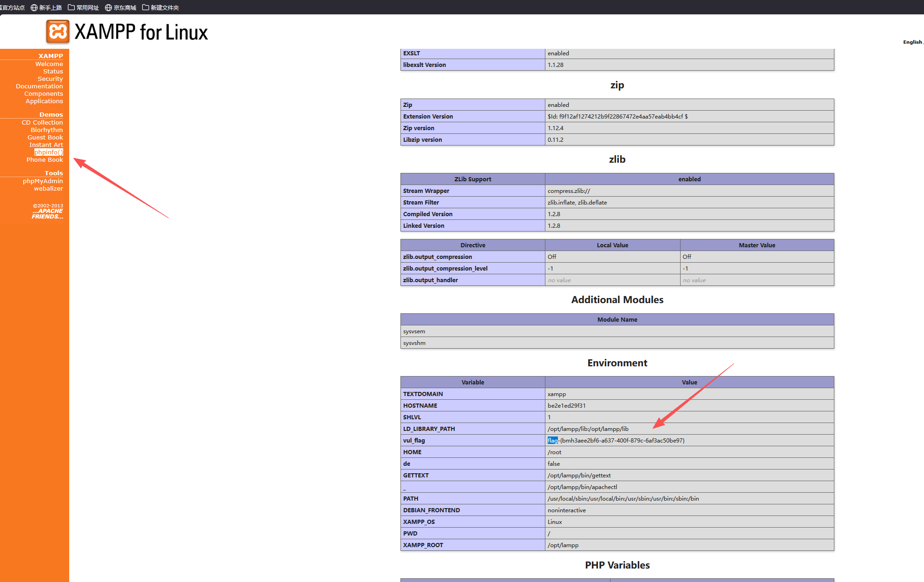Click the vul_flag variable name

[x=414, y=440]
